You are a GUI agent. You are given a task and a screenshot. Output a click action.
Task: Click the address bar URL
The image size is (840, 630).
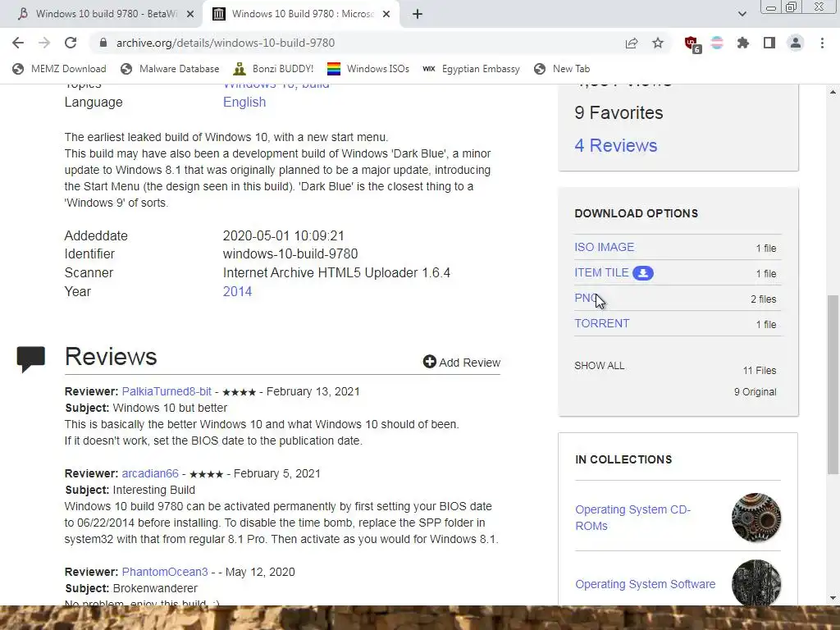[226, 43]
